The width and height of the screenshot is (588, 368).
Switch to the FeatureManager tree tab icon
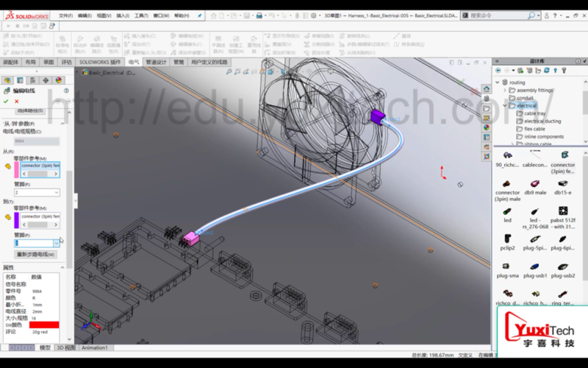tap(7, 80)
